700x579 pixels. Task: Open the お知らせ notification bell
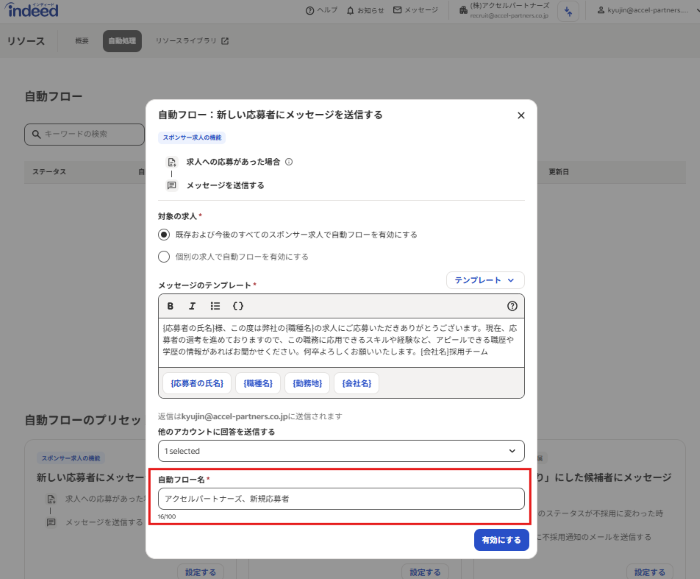pos(365,10)
